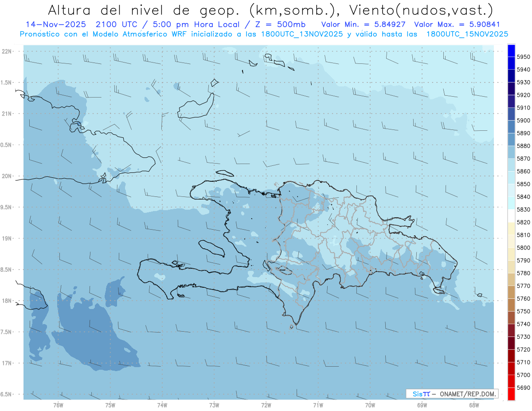The image size is (532, 411).
Task: Click the 'Valor Max. = 5.90841' readout
Action: [x=457, y=24]
